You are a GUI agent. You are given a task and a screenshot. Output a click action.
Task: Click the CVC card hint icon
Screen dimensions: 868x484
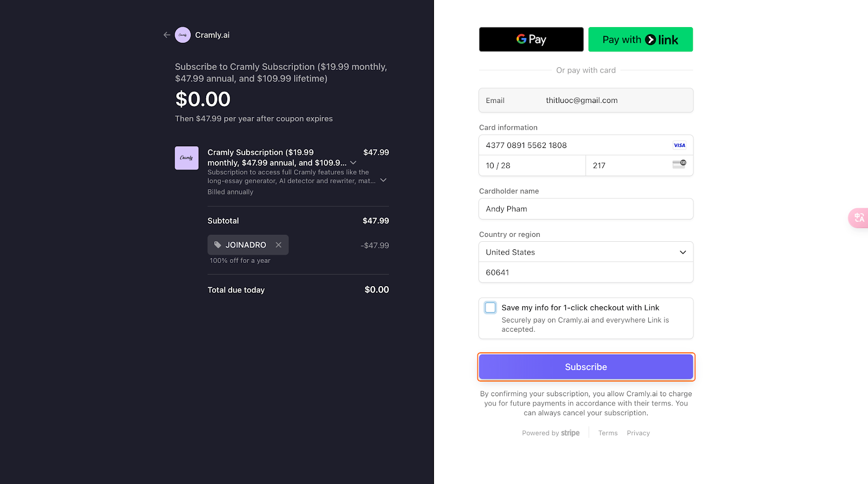coord(679,165)
